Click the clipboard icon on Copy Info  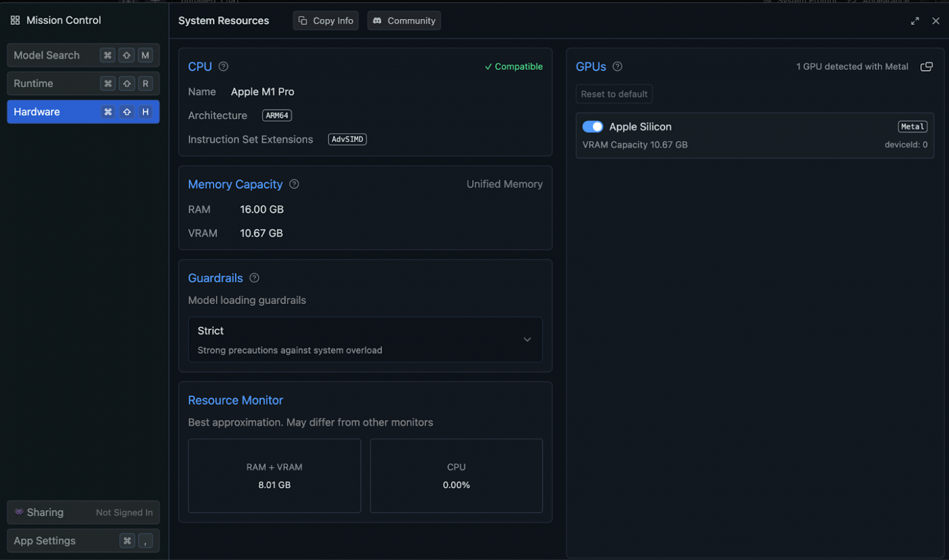tap(302, 20)
